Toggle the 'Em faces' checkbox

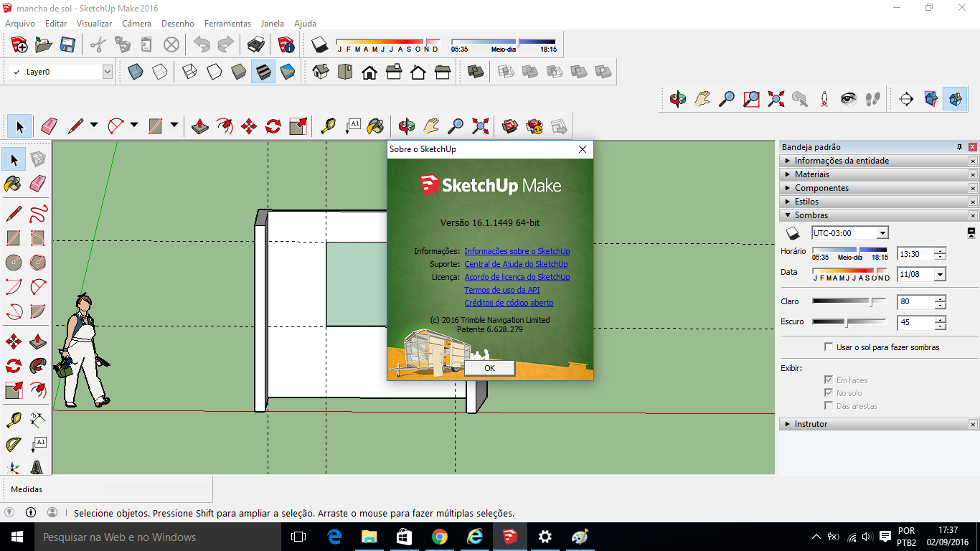(829, 380)
